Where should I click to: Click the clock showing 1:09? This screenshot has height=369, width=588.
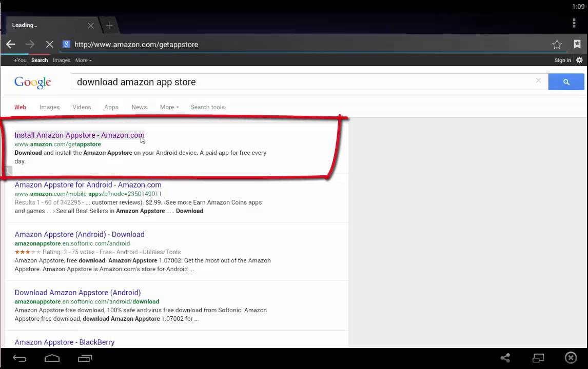click(x=578, y=6)
